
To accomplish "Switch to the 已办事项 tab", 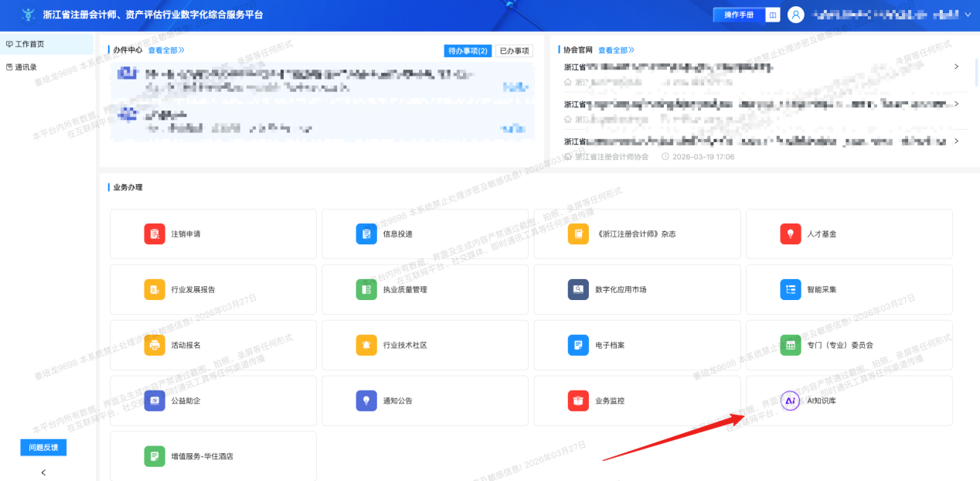I will pyautogui.click(x=514, y=51).
